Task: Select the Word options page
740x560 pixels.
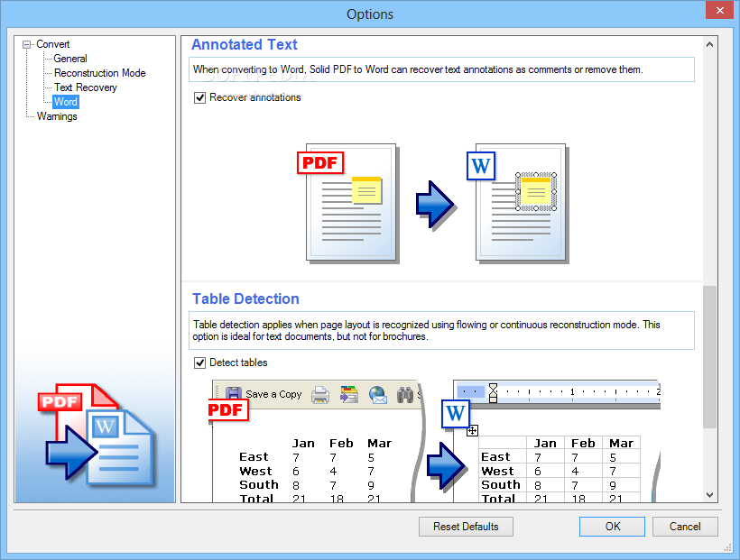Action: click(x=66, y=102)
